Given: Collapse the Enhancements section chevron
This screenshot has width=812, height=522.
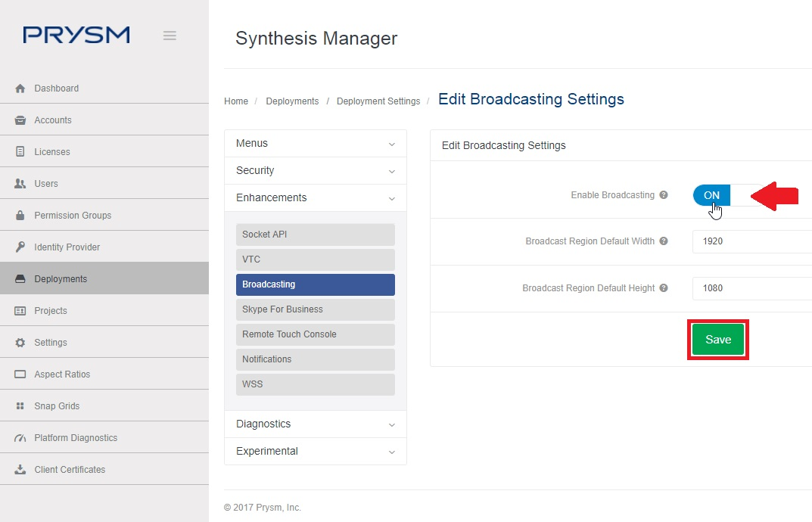Looking at the screenshot, I should pyautogui.click(x=391, y=198).
